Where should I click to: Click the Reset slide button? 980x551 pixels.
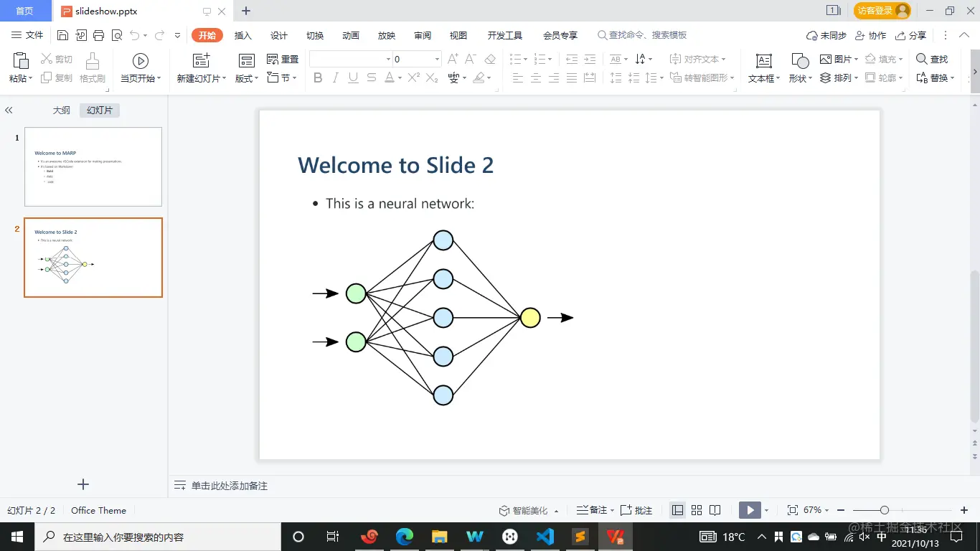coord(283,59)
